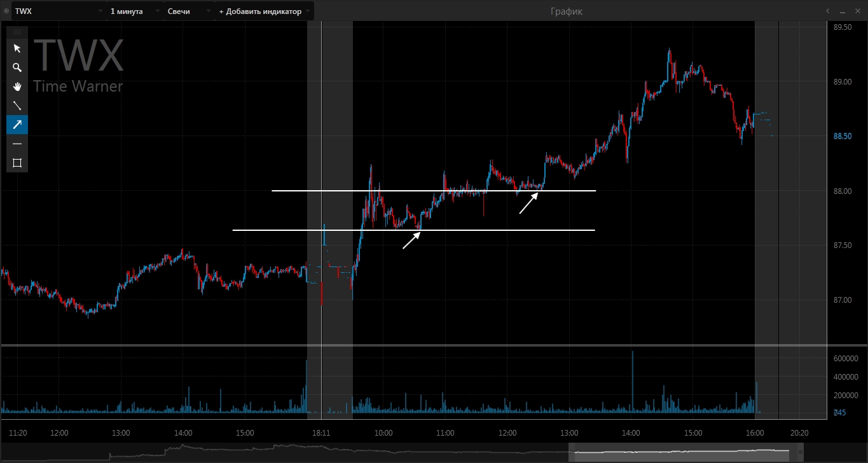
Task: Choose the hand pan tool
Action: coord(17,86)
